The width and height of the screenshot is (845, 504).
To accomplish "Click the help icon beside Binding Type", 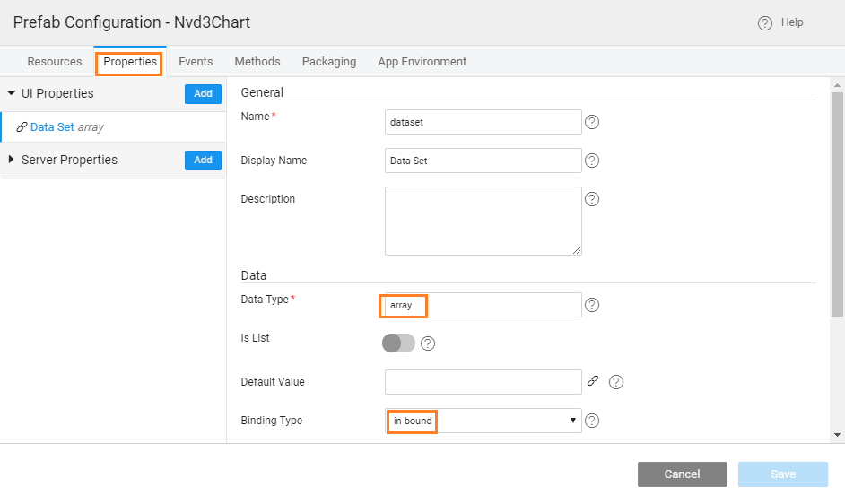I will 591,421.
